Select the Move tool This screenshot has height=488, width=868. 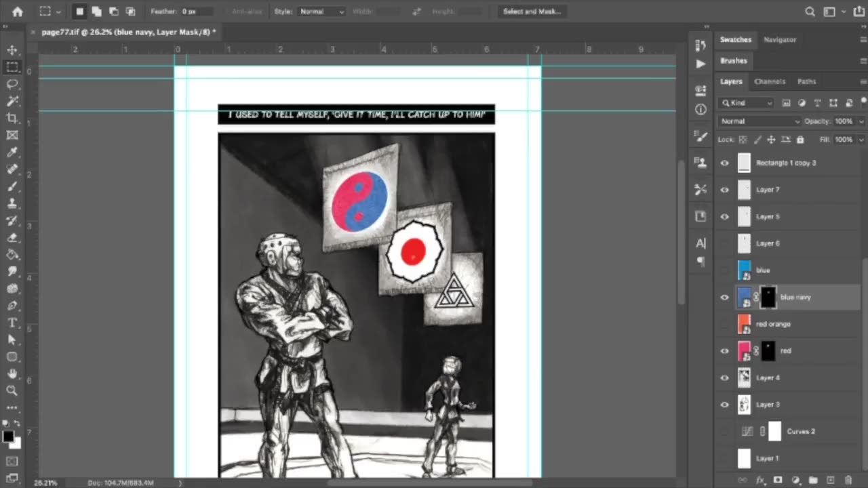(x=12, y=50)
